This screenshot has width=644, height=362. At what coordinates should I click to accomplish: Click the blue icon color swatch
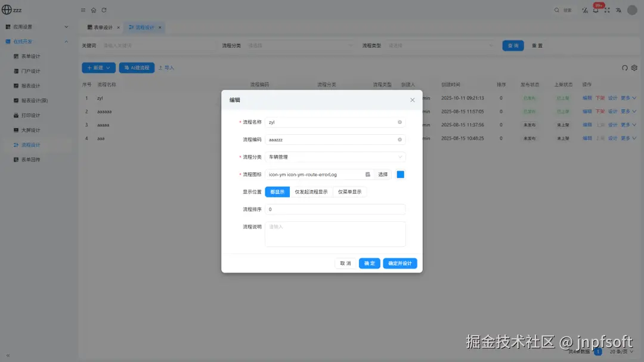tap(401, 174)
